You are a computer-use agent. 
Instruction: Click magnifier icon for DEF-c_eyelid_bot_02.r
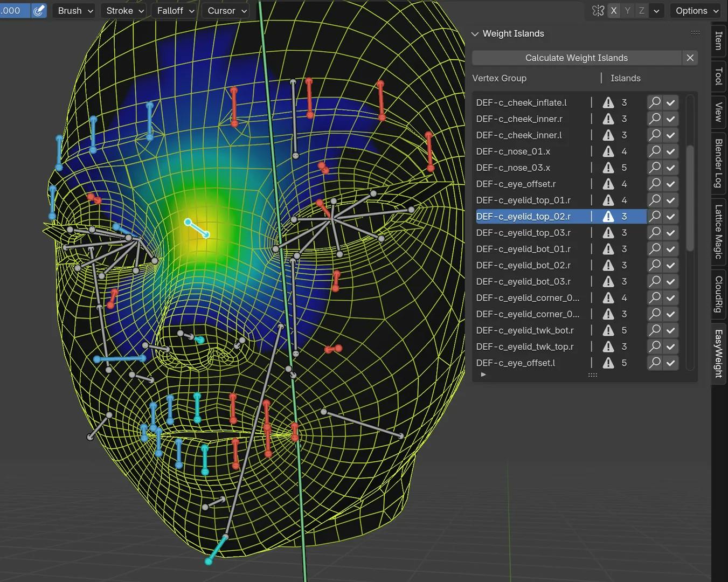pos(654,265)
